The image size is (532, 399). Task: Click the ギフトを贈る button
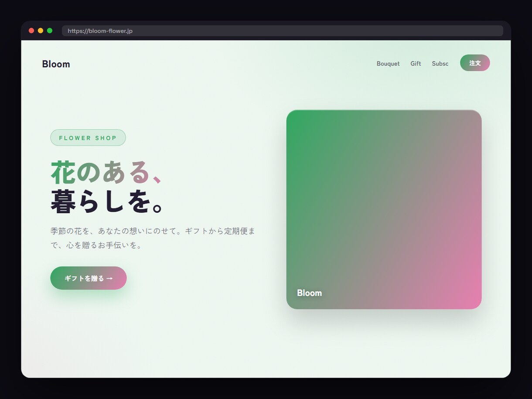[x=89, y=278]
